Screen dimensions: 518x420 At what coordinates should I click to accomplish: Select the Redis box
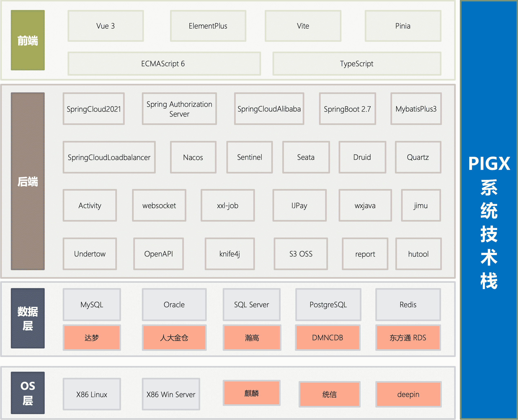coord(408,304)
